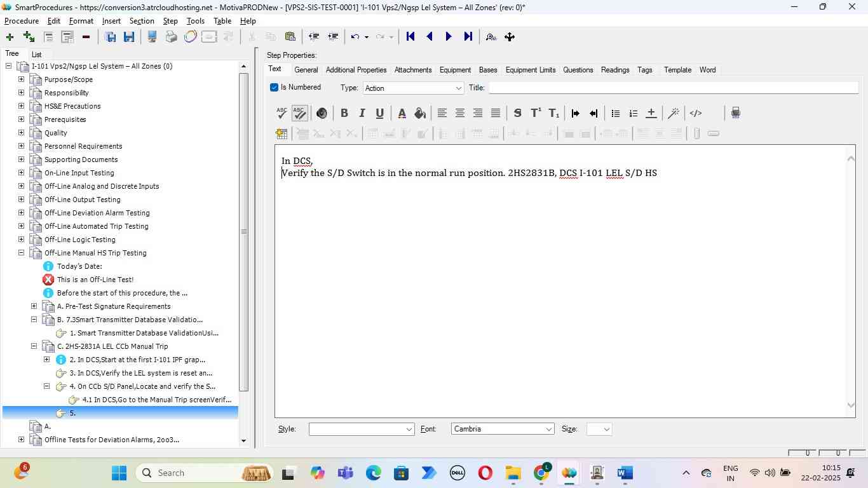Click the four-way move arrows icon

click(x=510, y=37)
